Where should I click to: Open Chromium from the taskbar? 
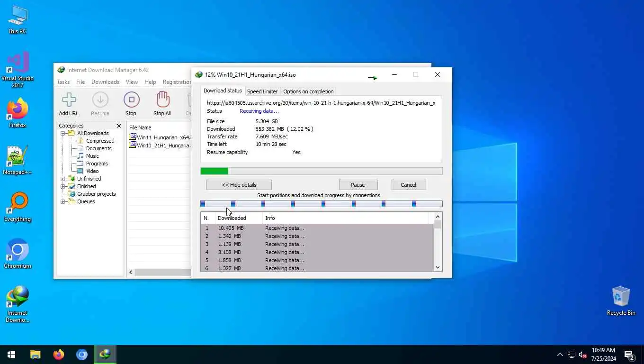pyautogui.click(x=82, y=355)
